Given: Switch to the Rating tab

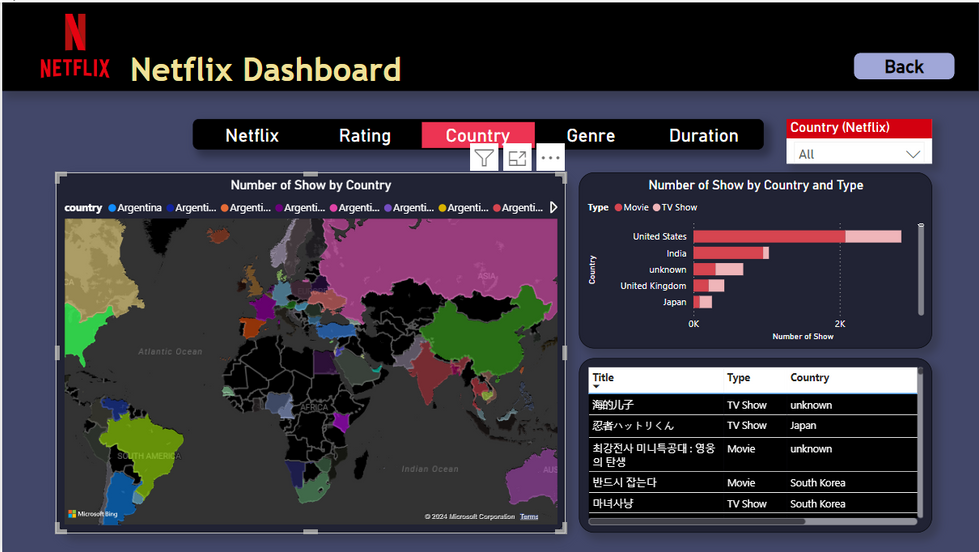Looking at the screenshot, I should coord(365,136).
